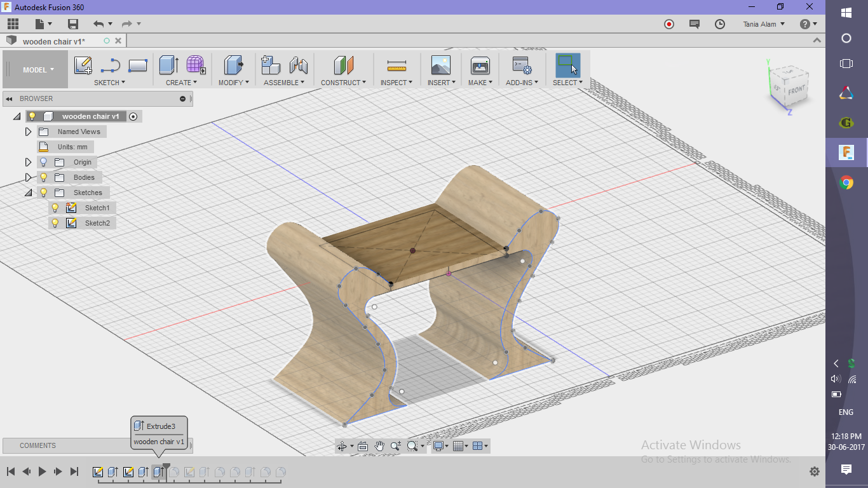Open the notifications speech bubble icon
Image resolution: width=868 pixels, height=488 pixels.
click(695, 24)
